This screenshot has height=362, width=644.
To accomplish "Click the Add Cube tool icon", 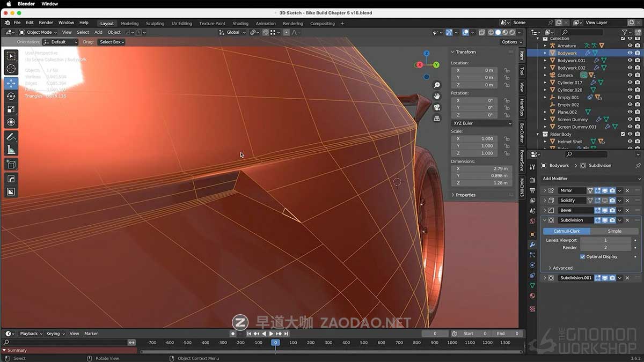I will (11, 165).
